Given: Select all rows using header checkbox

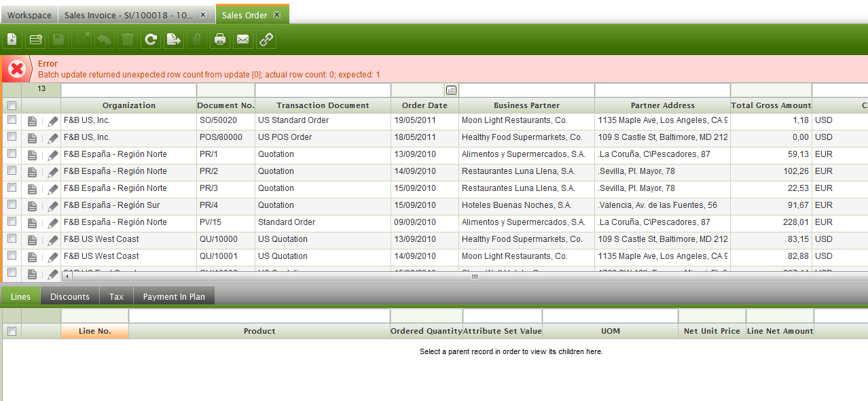Looking at the screenshot, I should 12,105.
